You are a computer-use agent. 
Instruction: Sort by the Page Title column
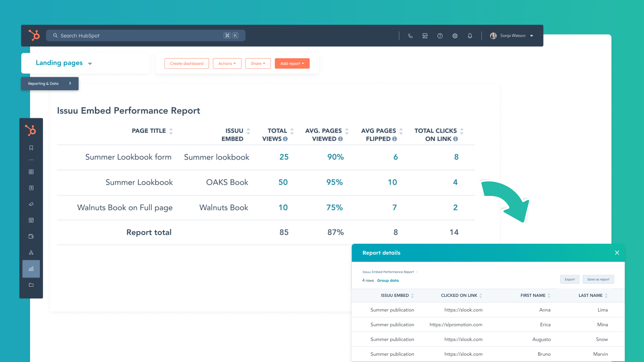point(171,131)
